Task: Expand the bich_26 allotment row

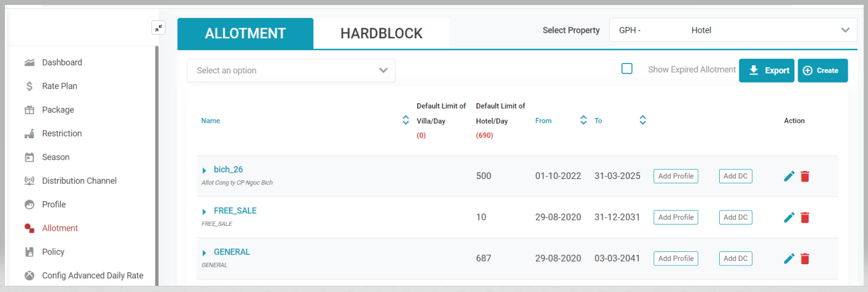Action: (204, 170)
